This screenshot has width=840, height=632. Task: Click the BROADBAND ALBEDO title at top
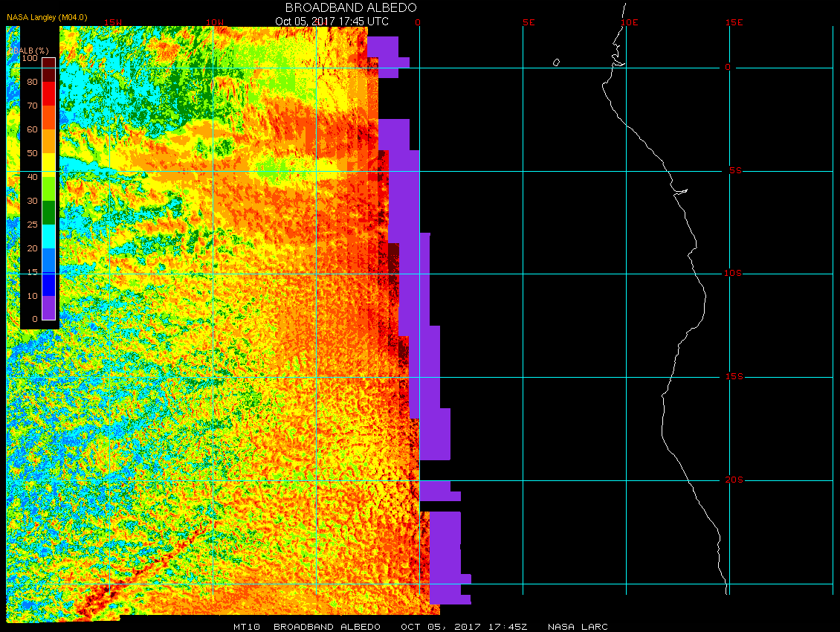(351, 7)
